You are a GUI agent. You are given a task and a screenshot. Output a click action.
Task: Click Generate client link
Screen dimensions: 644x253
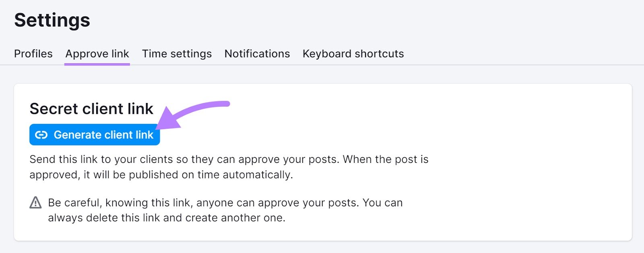[94, 135]
